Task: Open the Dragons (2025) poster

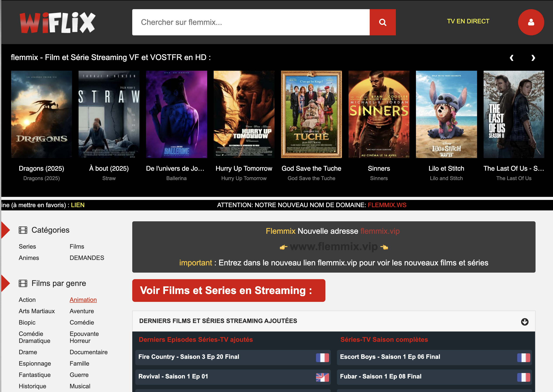Action: coord(41,114)
